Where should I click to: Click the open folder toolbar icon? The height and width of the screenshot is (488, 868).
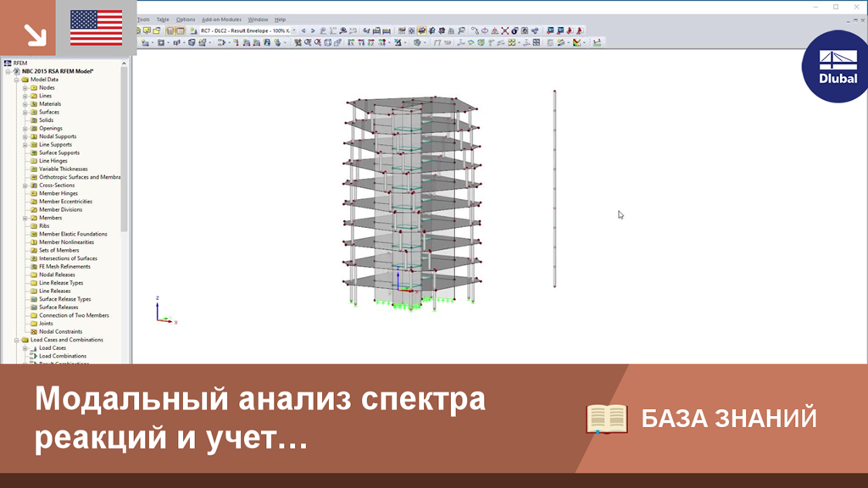157,30
